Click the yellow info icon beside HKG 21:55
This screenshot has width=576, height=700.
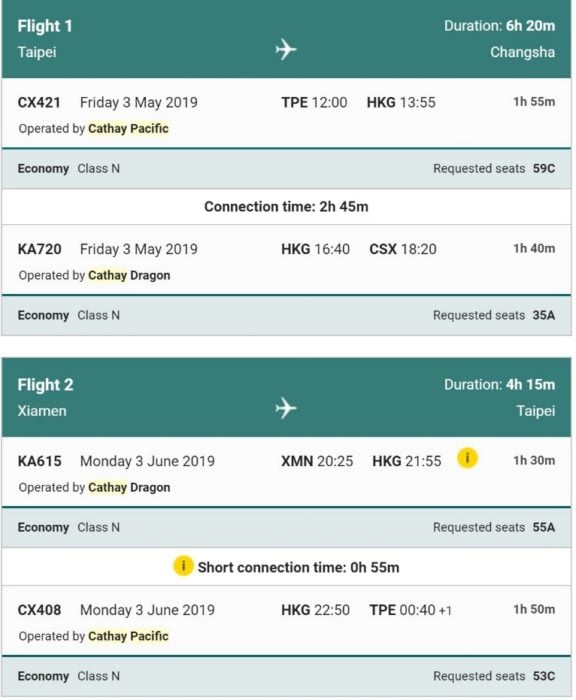pyautogui.click(x=467, y=458)
